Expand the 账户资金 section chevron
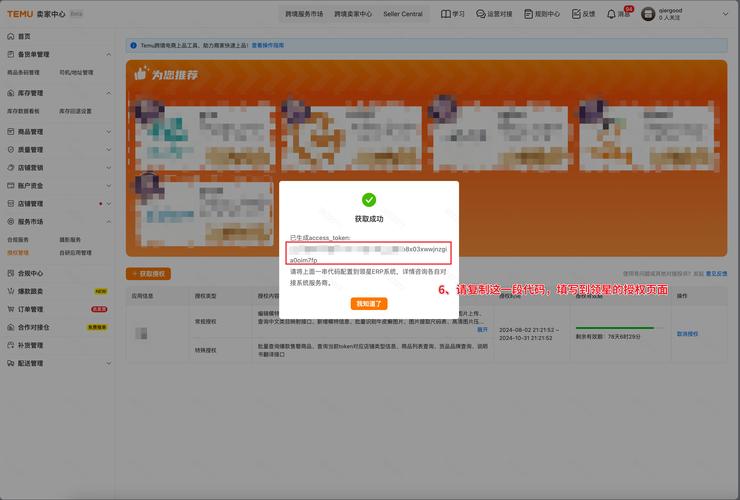The height and width of the screenshot is (500, 740). (x=109, y=186)
